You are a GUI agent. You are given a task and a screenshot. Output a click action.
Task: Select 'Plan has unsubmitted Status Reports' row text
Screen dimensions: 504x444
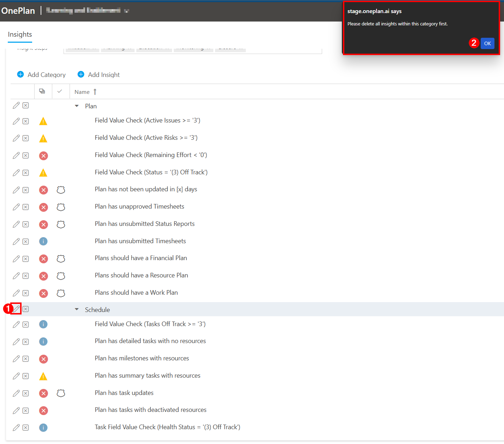click(145, 224)
